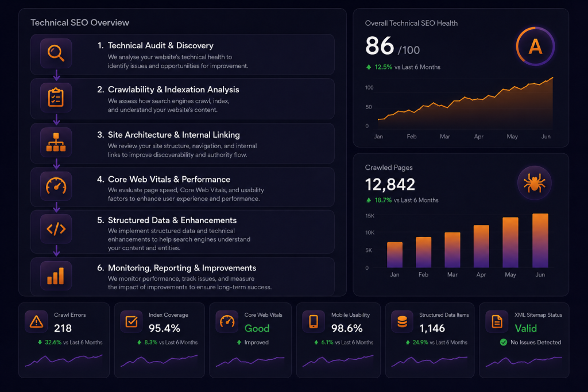This screenshot has width=588, height=392.
Task: Select the Core Web Vitals & Performance heading
Action: [169, 179]
